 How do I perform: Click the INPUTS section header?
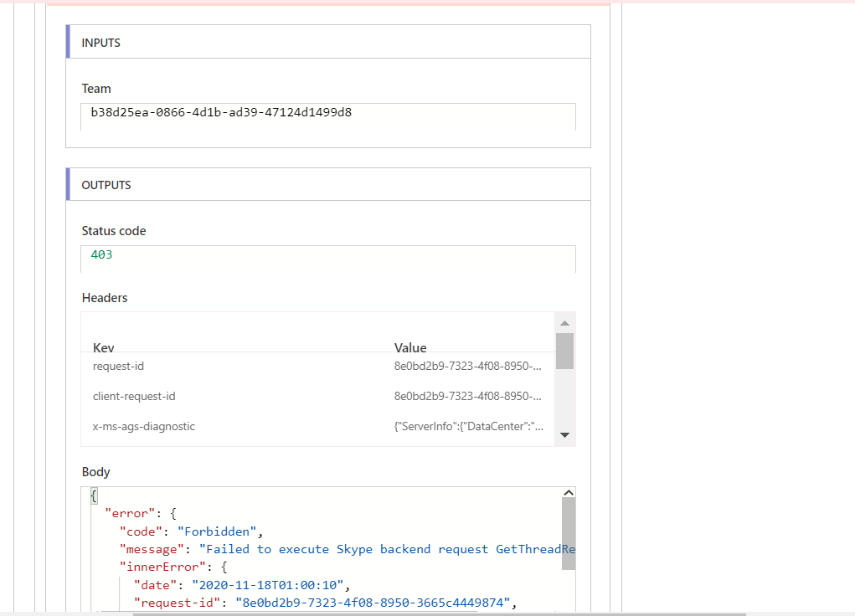pyautogui.click(x=327, y=42)
